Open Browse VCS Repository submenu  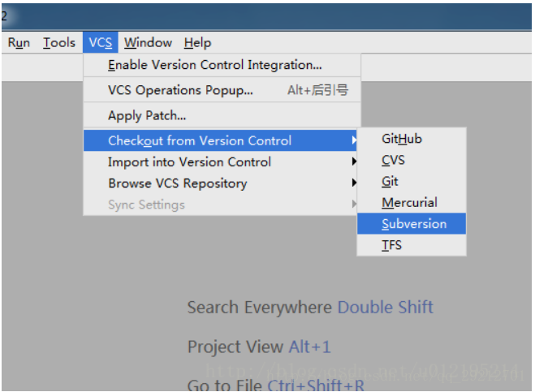(177, 183)
